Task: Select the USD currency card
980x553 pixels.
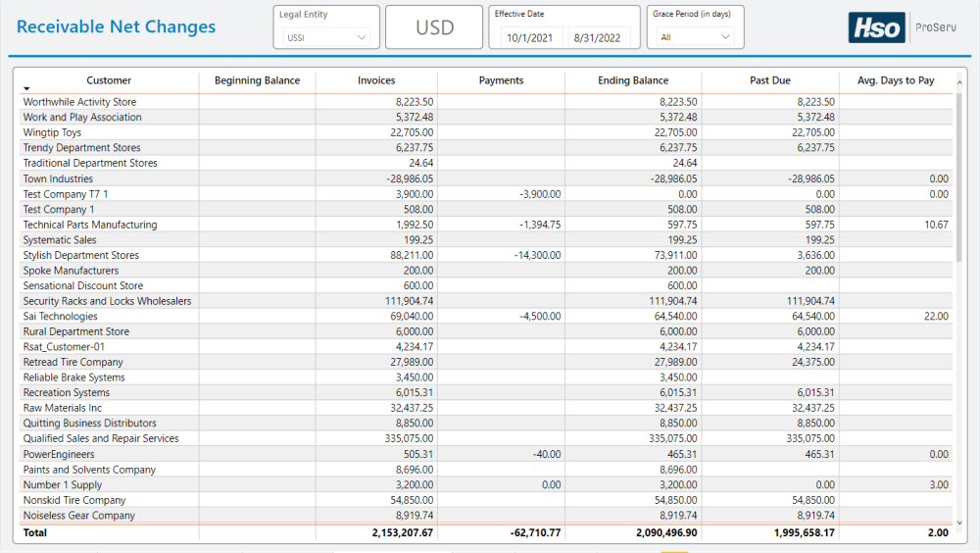Action: (434, 27)
